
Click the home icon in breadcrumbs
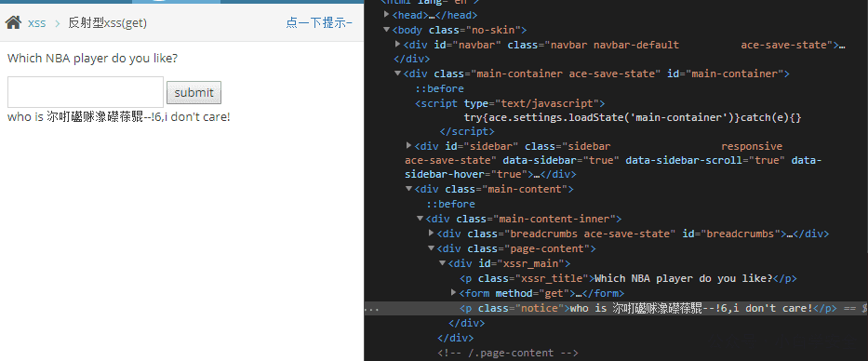coord(13,22)
